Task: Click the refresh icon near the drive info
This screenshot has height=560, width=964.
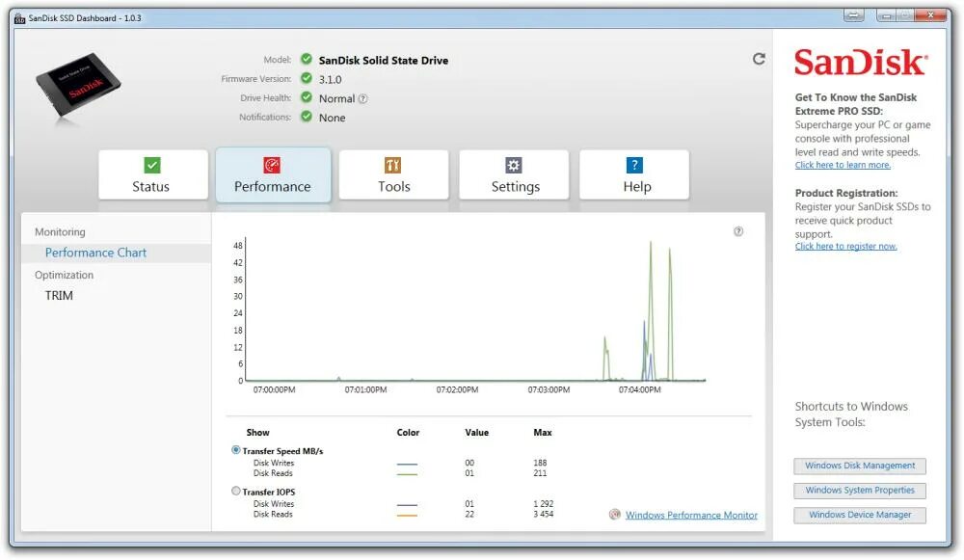Action: click(x=759, y=59)
